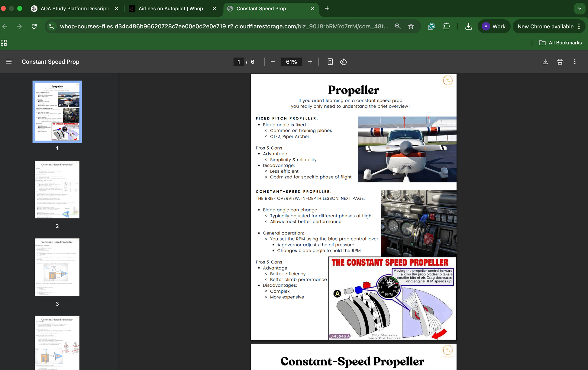Go back to the previous page
The width and height of the screenshot is (588, 370).
(5, 26)
